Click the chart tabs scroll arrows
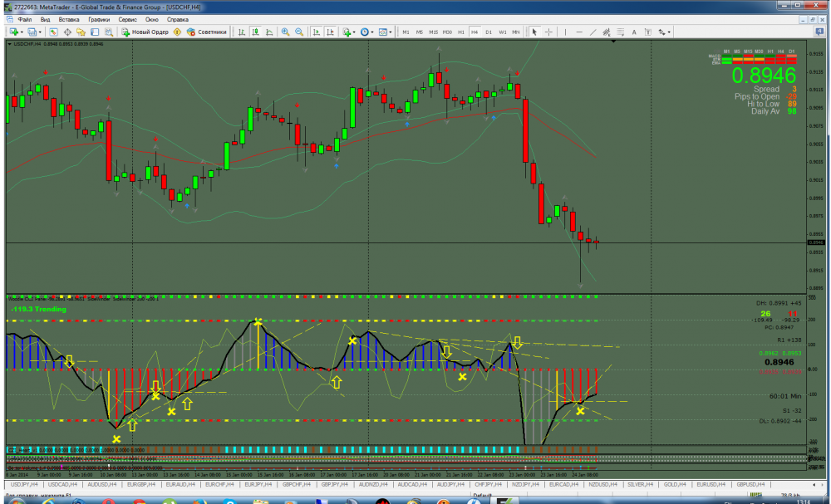The image size is (831, 504). tap(818, 484)
